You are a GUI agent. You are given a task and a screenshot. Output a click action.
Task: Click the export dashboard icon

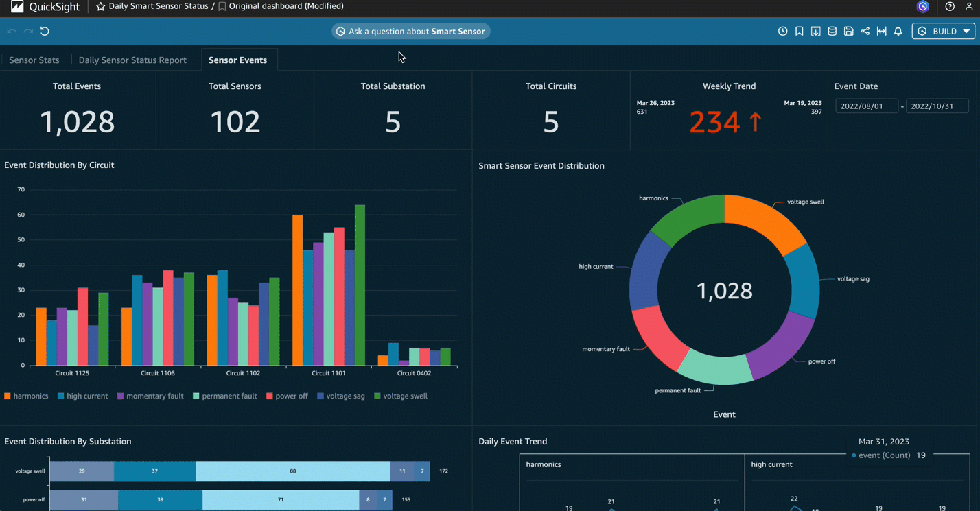pyautogui.click(x=815, y=31)
